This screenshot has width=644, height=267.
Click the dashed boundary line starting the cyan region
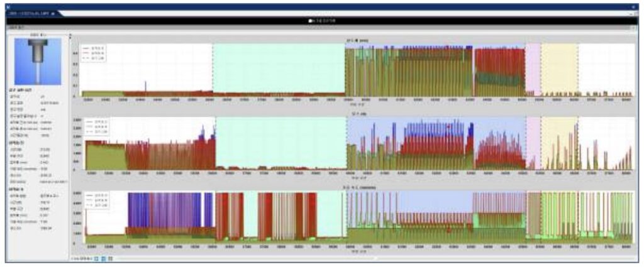(x=213, y=69)
